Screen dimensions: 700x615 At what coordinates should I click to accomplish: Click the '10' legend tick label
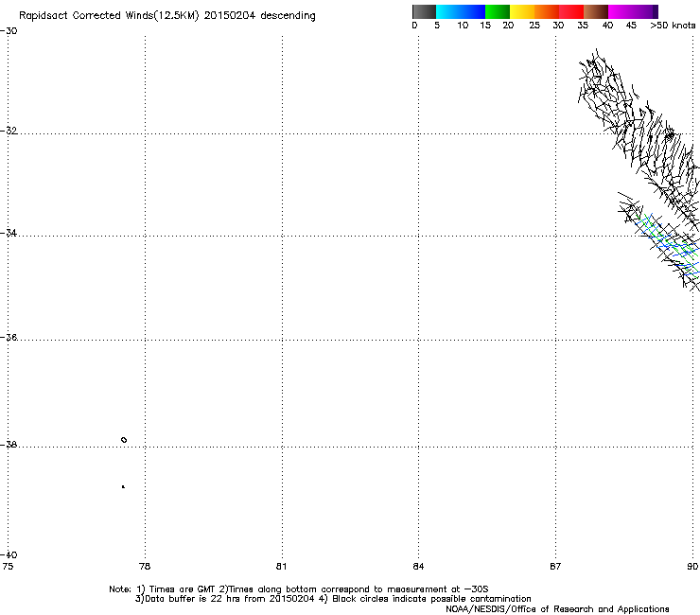click(463, 26)
